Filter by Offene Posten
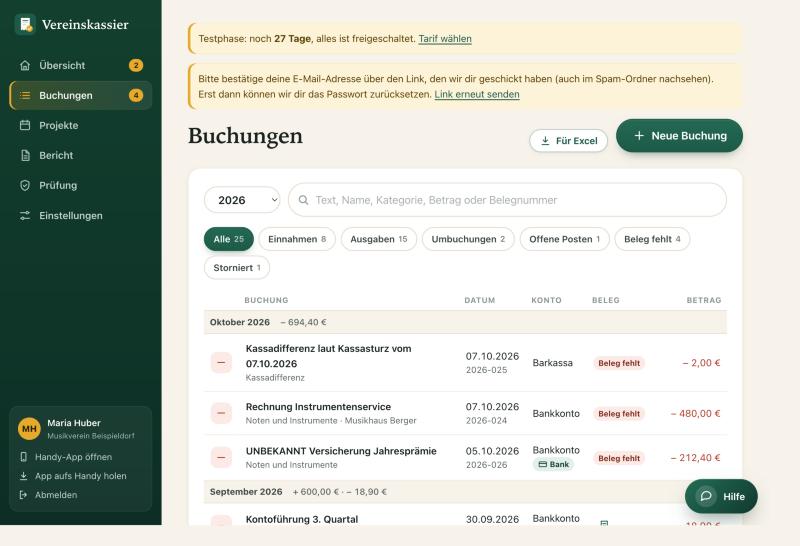The image size is (800, 546). tap(565, 239)
